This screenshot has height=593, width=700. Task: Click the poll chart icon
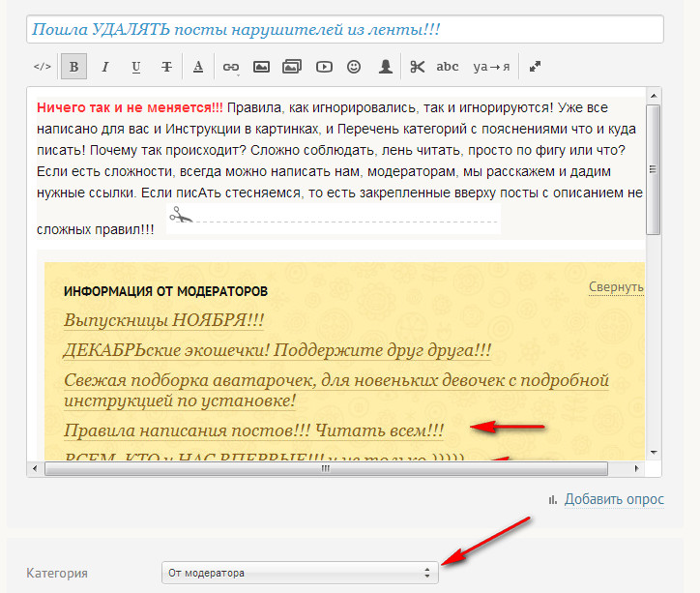(x=553, y=500)
